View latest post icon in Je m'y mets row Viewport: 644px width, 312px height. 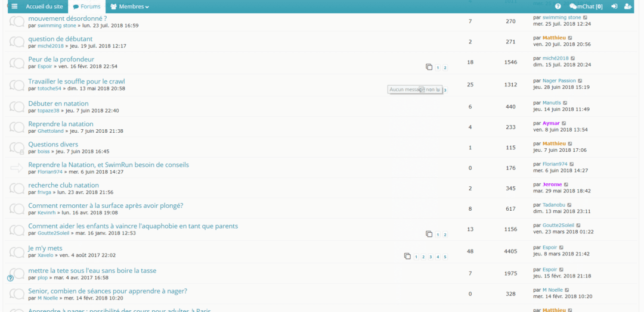coord(562,248)
